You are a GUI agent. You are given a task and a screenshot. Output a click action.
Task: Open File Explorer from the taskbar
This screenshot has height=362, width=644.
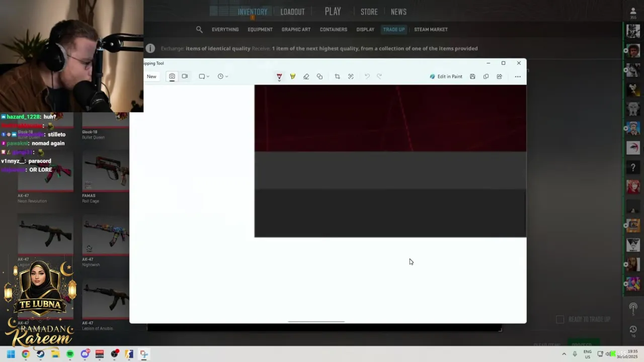click(55, 354)
